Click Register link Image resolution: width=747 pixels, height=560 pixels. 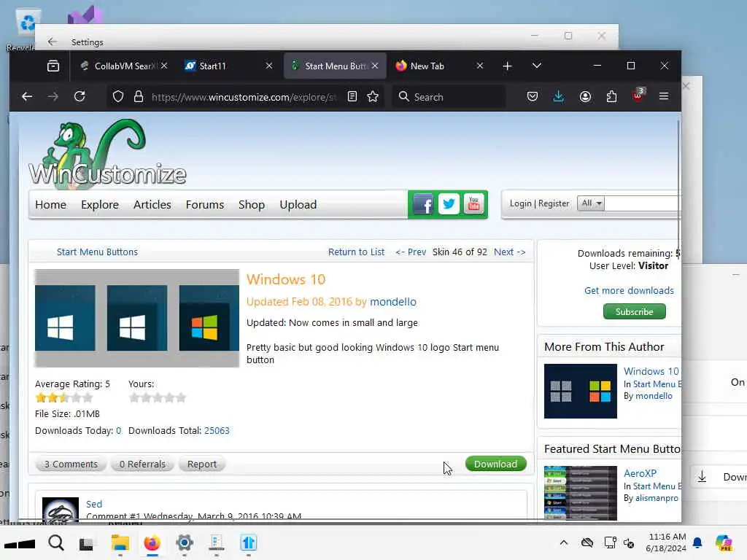[554, 203]
